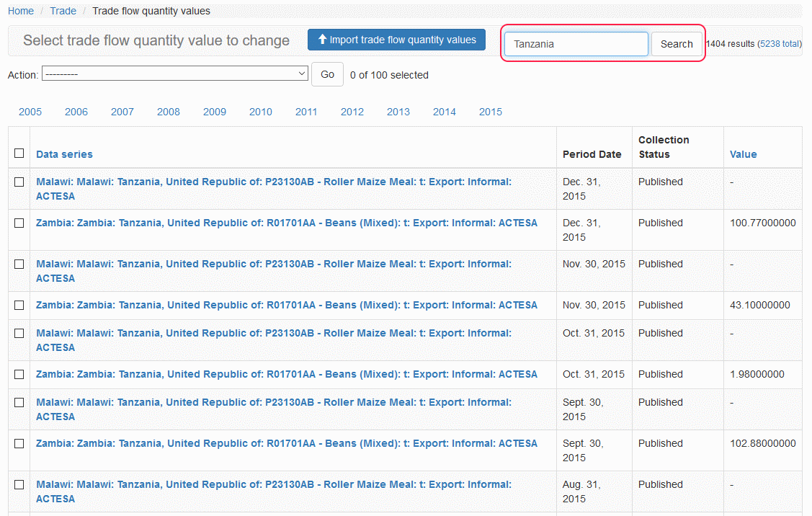Show all 5238 total results

click(780, 44)
